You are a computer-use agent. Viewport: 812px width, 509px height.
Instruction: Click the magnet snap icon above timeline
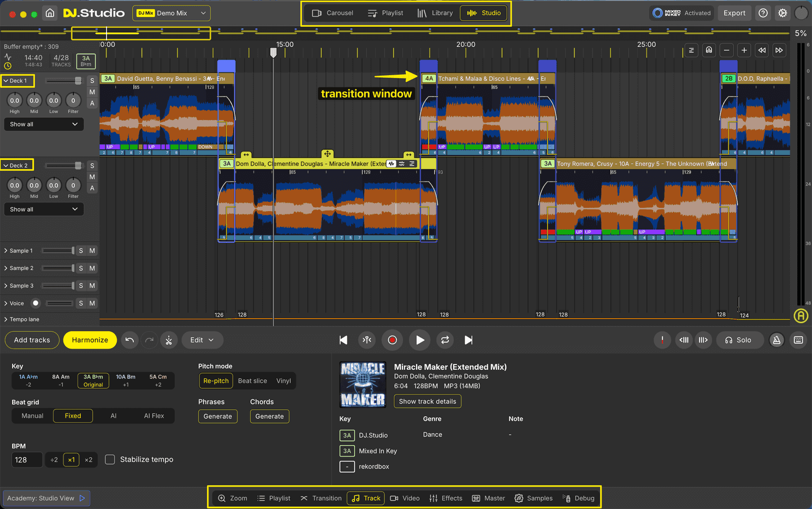pyautogui.click(x=709, y=50)
